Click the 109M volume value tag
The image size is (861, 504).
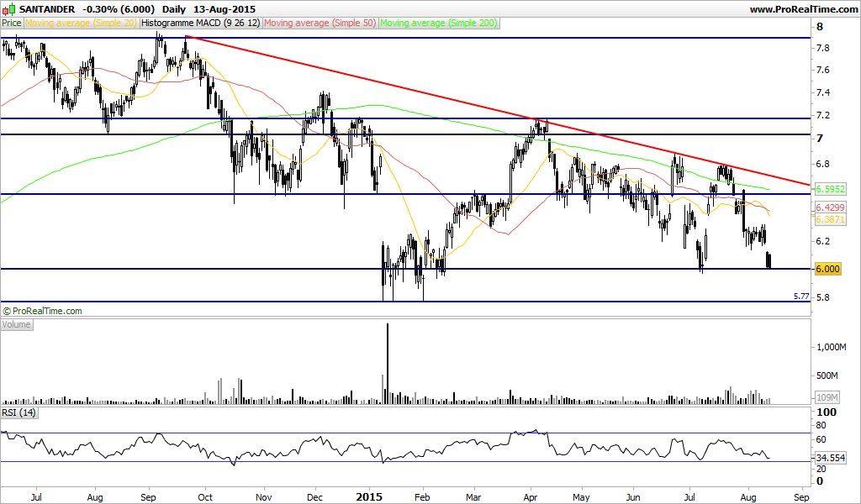827,397
